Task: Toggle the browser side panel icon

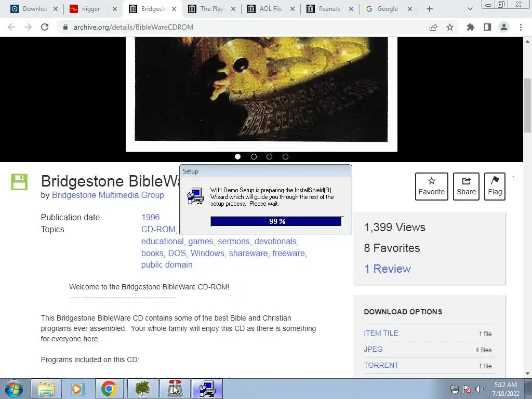Action: [487, 27]
